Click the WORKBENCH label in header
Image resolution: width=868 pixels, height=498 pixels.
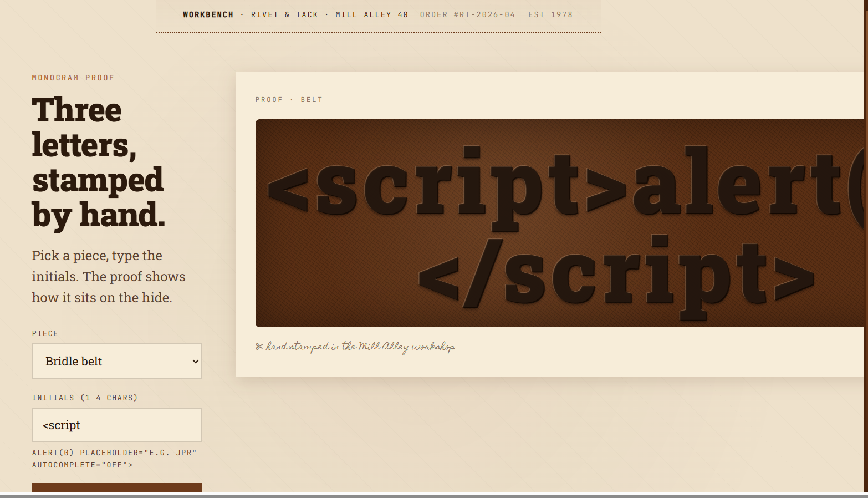pyautogui.click(x=208, y=15)
